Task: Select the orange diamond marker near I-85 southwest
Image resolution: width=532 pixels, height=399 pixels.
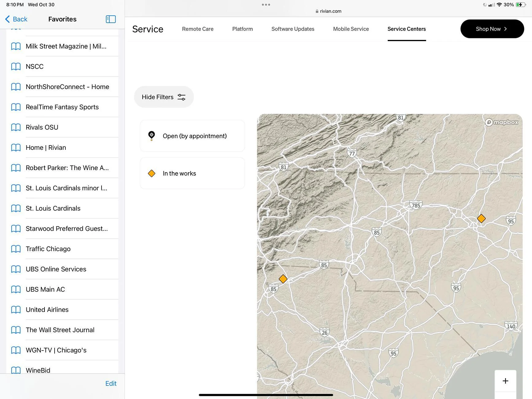Action: (x=283, y=279)
